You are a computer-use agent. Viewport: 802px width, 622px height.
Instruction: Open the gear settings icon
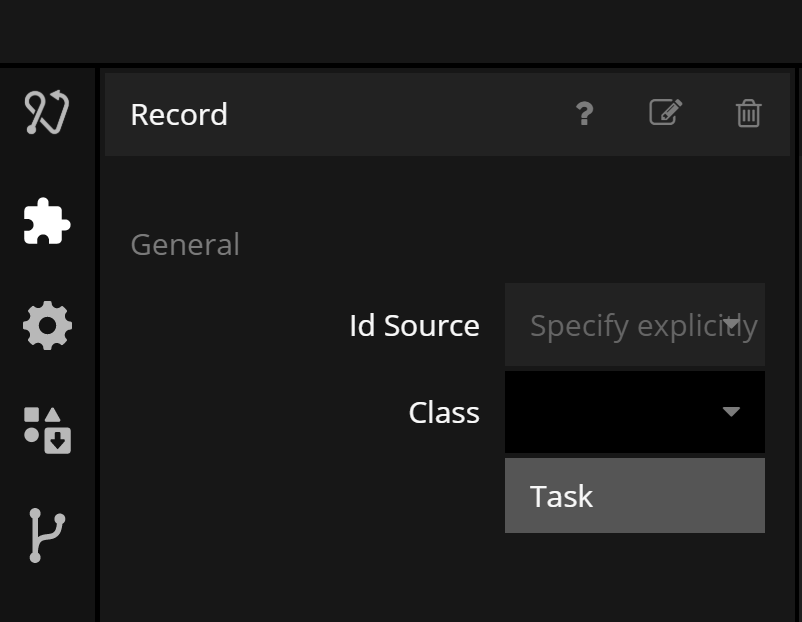[x=47, y=326]
